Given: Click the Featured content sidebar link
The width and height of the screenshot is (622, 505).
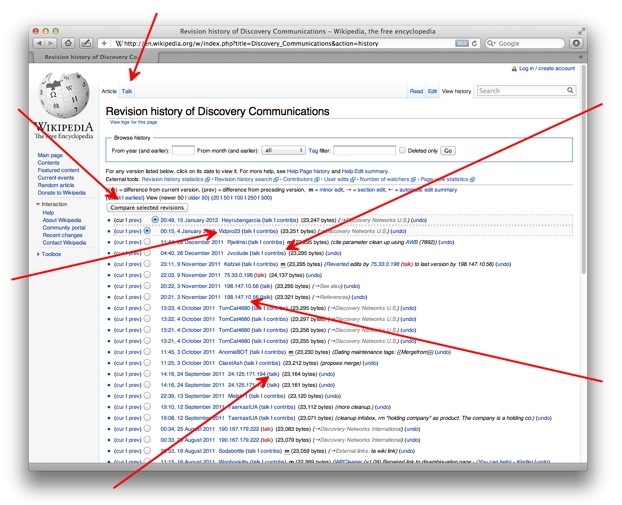Looking at the screenshot, I should (58, 170).
